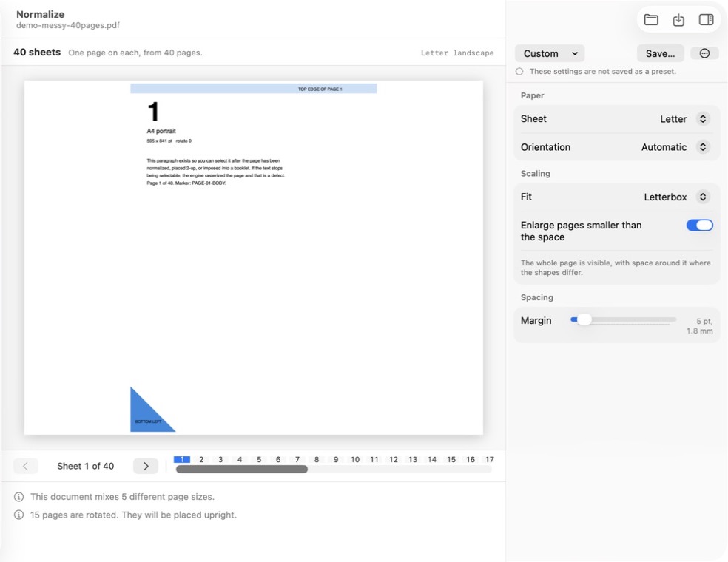Jump to sheet 5 in the strip
Viewport: 728px width, 562px height.
point(259,459)
